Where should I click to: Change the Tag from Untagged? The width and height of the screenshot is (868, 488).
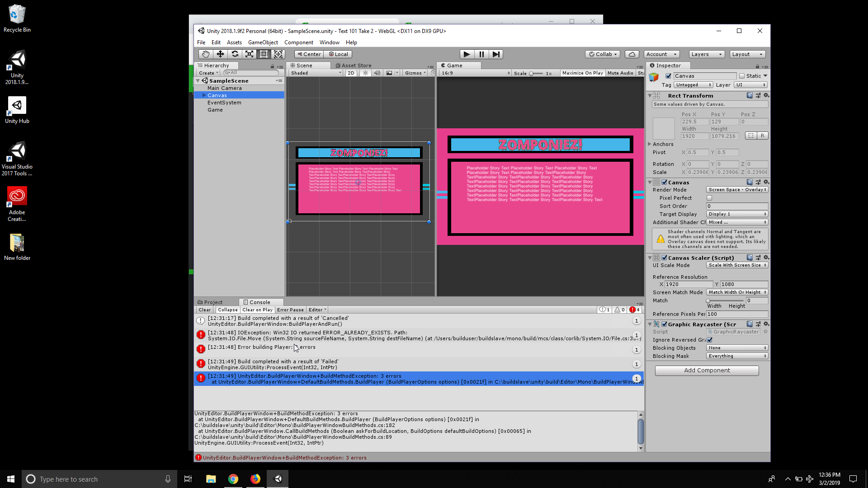[693, 84]
